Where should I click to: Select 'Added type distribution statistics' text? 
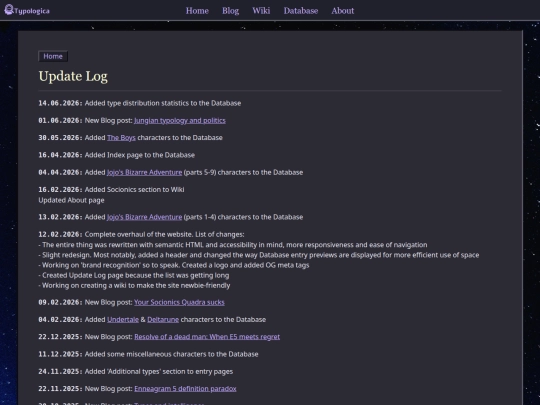(x=163, y=103)
